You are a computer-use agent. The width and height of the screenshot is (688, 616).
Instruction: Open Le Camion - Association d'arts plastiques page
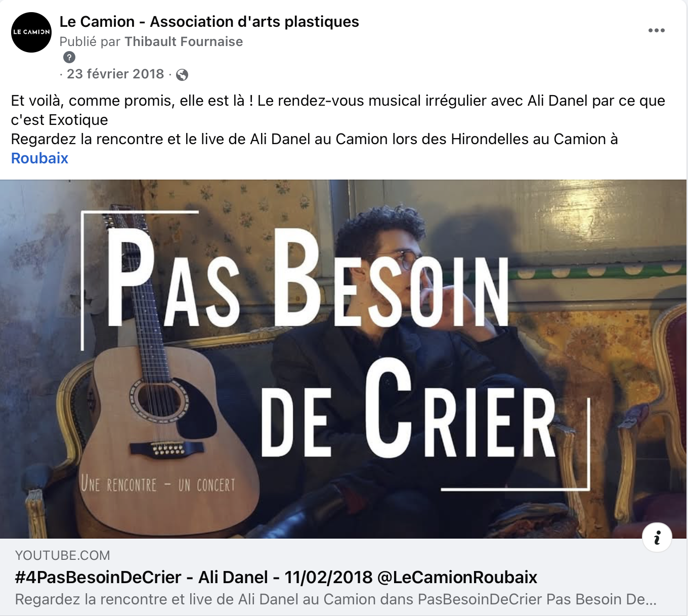(x=209, y=22)
